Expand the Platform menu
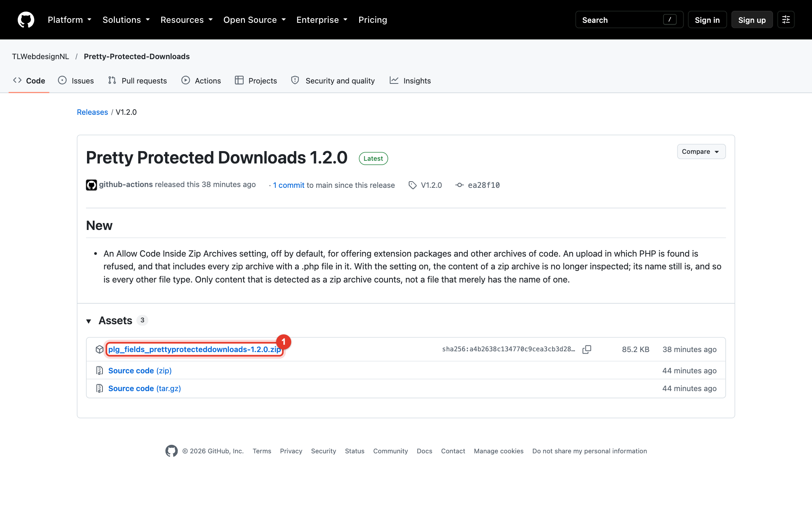Screen dimensions: 812x514 [70, 20]
